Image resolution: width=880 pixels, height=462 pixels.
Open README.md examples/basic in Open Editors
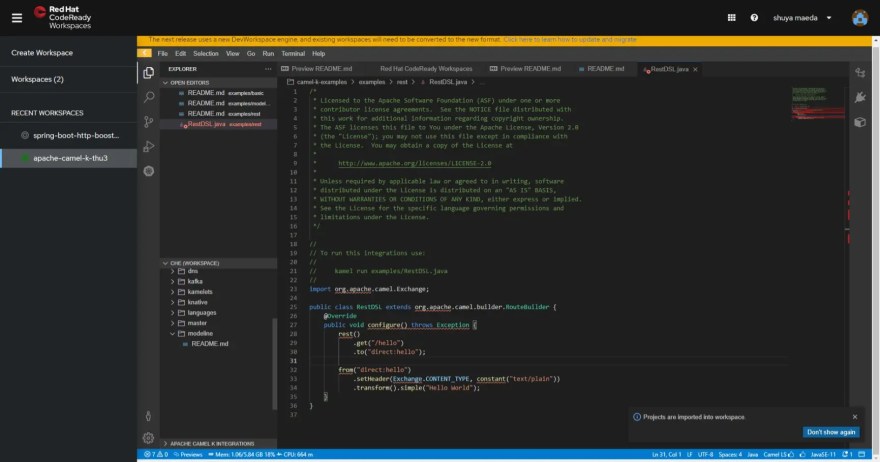(218, 93)
